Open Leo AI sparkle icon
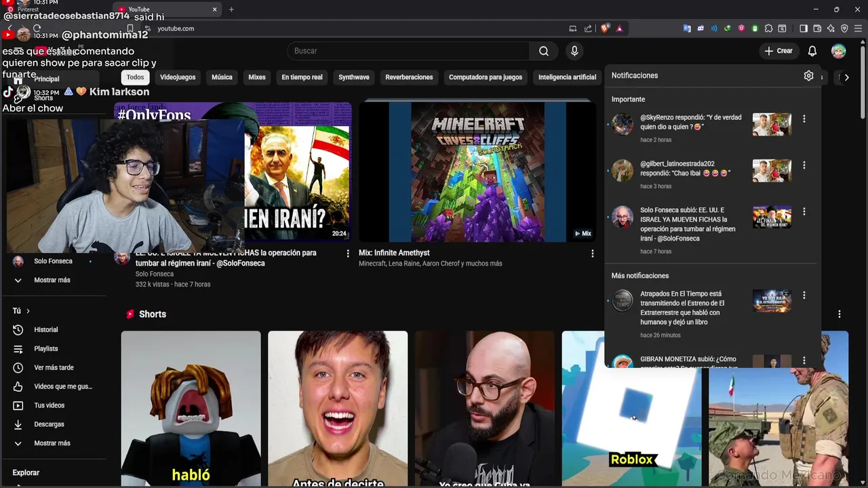 click(x=831, y=28)
